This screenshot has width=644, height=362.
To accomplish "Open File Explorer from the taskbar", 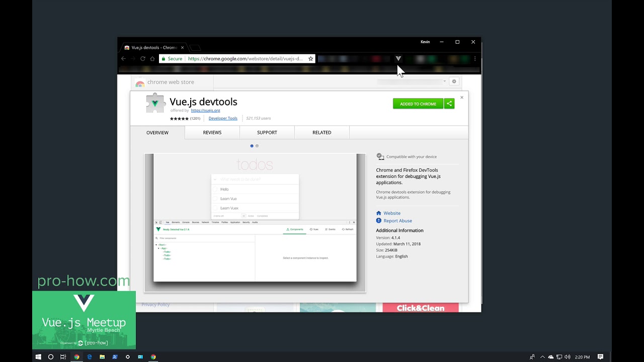I will [x=102, y=357].
